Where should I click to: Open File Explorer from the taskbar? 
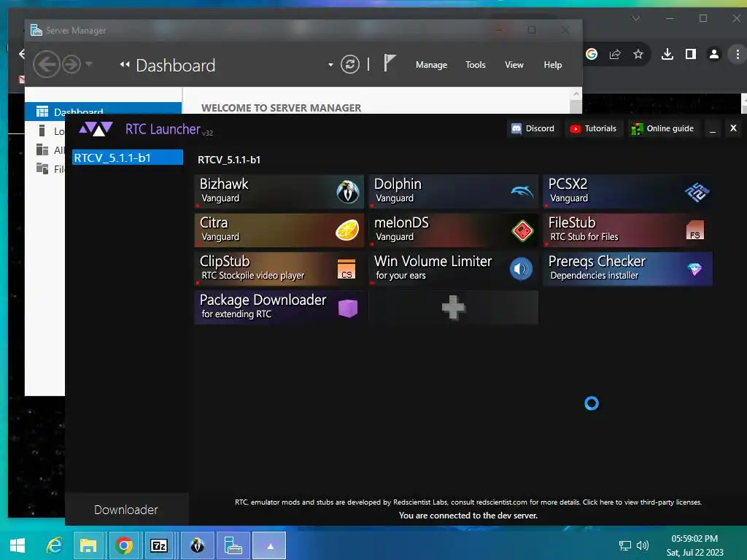click(x=88, y=545)
